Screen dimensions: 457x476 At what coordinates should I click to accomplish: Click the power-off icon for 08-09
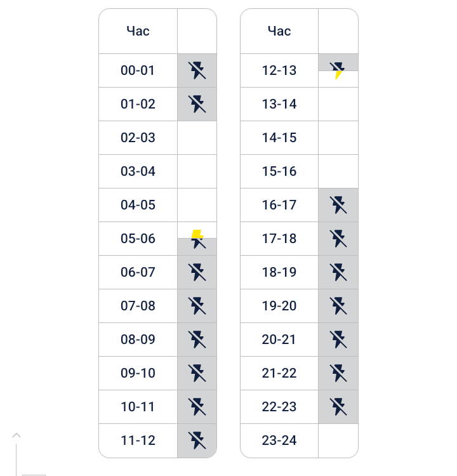point(197,340)
